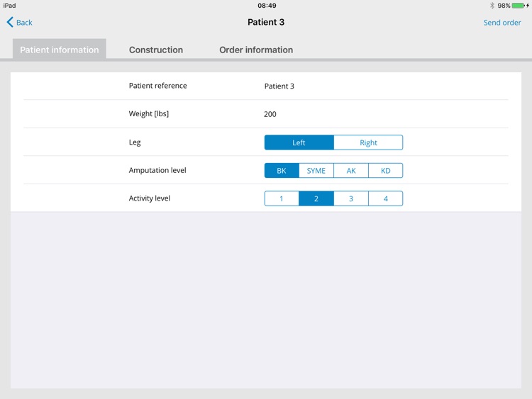This screenshot has height=399, width=532.
Task: Click the Activity level label
Action: pos(149,198)
